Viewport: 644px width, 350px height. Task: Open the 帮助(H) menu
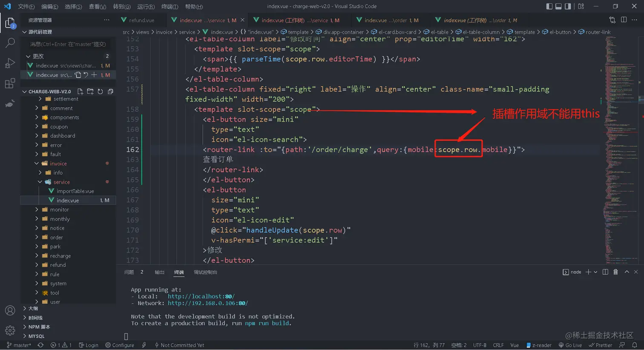point(194,6)
